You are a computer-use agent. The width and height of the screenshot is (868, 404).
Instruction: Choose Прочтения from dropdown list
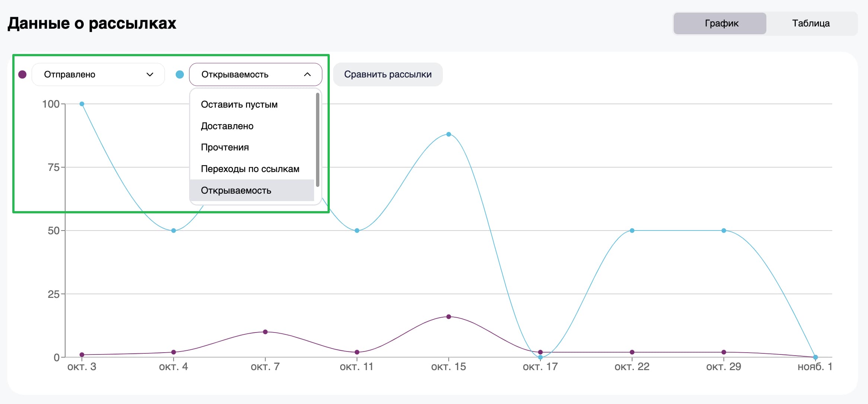tap(252, 147)
